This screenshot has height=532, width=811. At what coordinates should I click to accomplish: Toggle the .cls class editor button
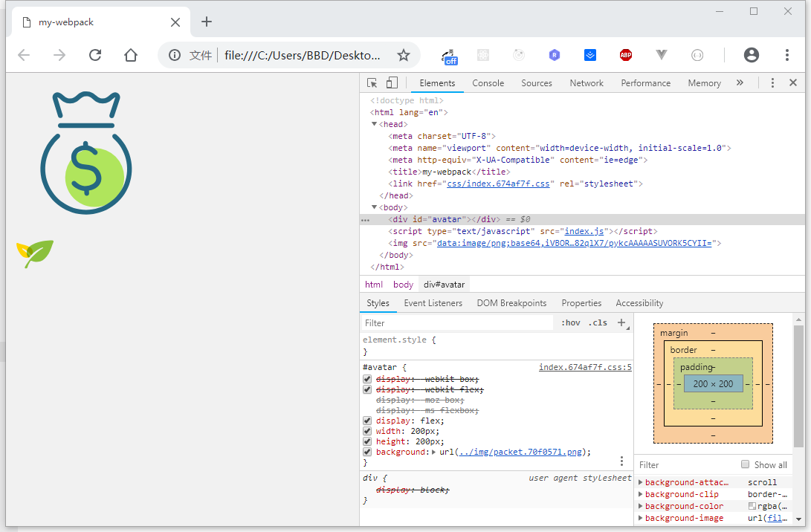[x=598, y=322]
